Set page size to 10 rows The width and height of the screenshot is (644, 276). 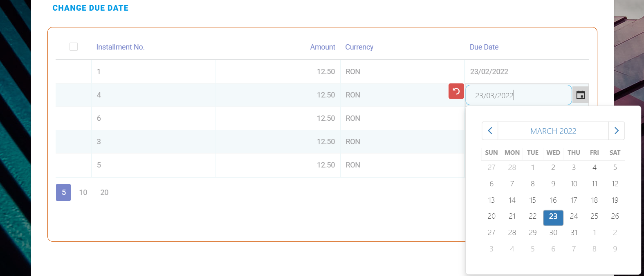[x=83, y=192]
